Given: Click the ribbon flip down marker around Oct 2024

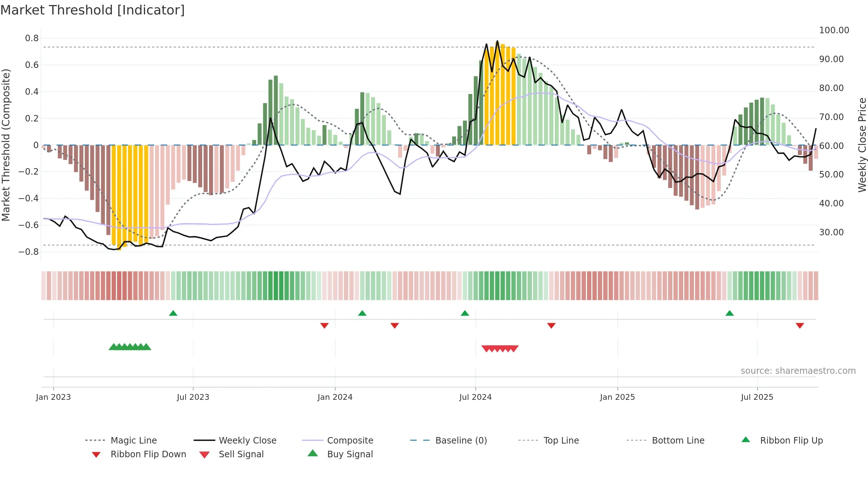Looking at the screenshot, I should [551, 326].
